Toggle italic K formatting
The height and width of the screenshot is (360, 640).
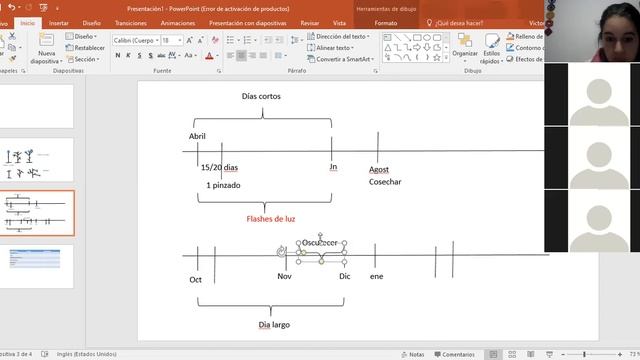(128, 55)
